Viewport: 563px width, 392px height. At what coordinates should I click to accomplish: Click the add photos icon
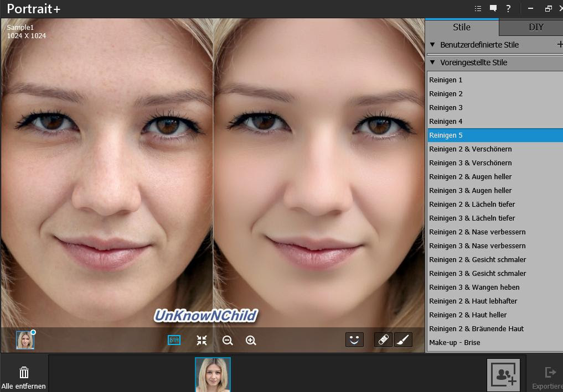click(503, 375)
